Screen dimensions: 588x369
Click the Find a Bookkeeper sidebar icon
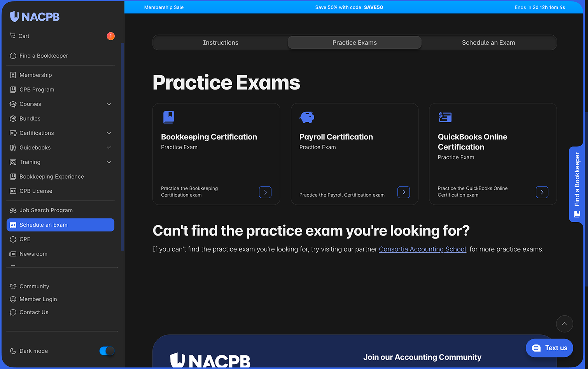click(13, 56)
